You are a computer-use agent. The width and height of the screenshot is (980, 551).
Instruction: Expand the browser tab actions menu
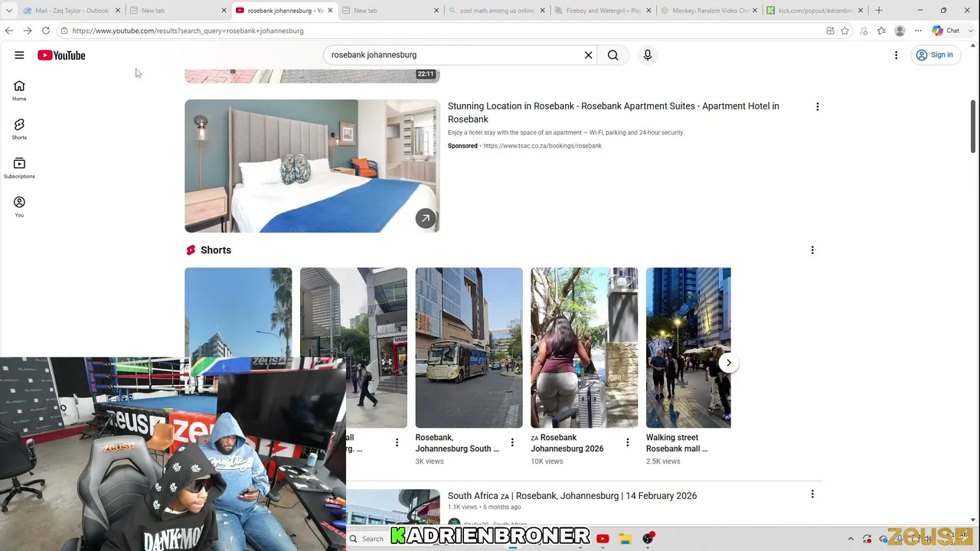[9, 11]
